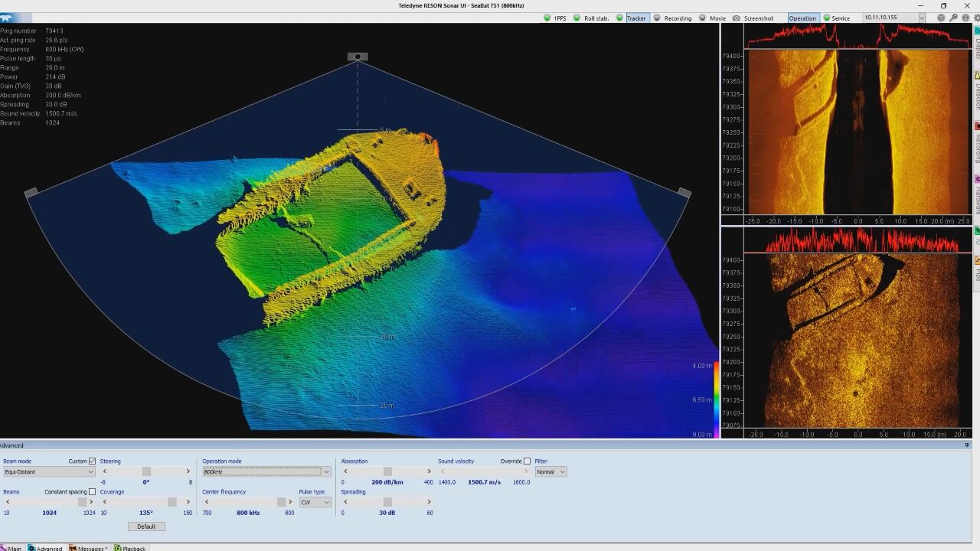Expand the Operation mode 800kHz dropdown
Screen dimensions: 980x551
266,472
